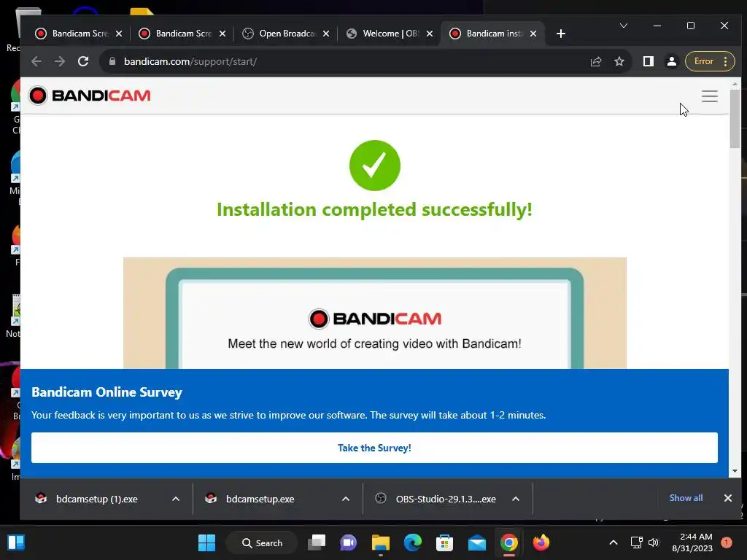Open Mail app from taskbar
This screenshot has width=747, height=560.
[x=477, y=542]
